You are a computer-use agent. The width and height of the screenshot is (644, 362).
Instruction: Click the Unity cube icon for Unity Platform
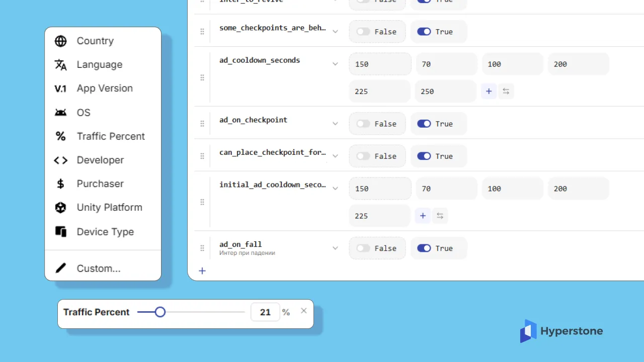click(60, 208)
